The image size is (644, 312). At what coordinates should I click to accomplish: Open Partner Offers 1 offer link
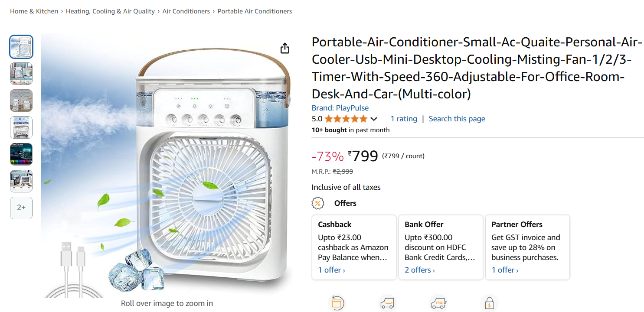(x=505, y=270)
